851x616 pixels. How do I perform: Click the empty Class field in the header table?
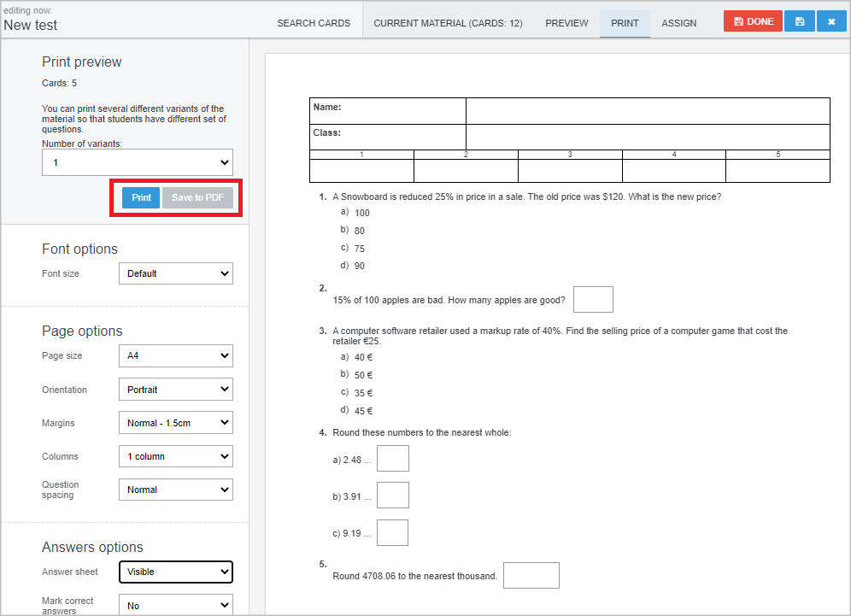(x=648, y=138)
